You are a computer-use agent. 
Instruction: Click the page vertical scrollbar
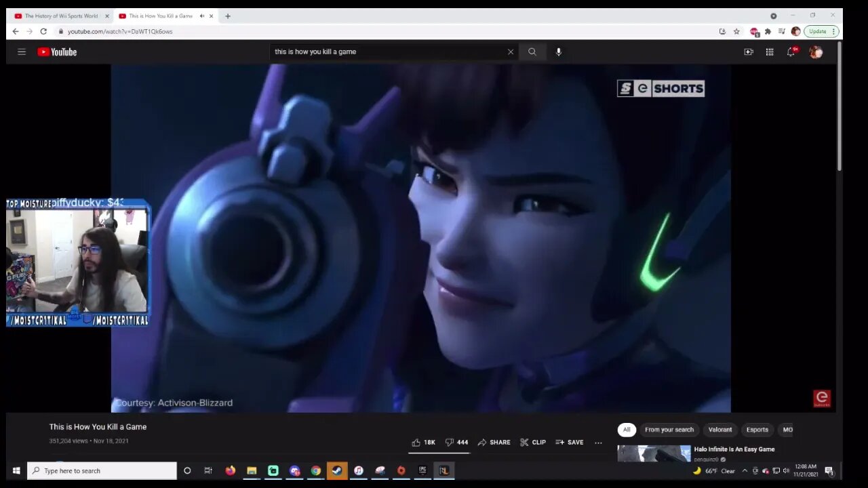(839, 105)
